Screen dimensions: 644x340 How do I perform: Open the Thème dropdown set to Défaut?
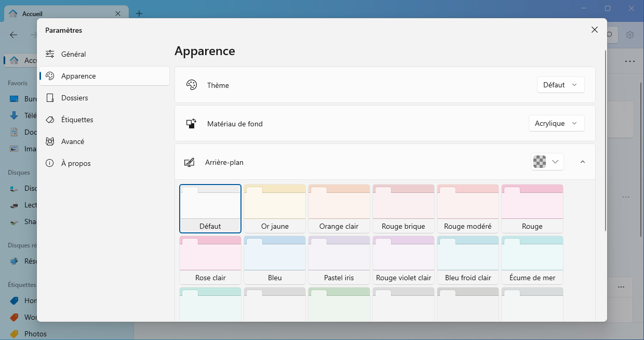pos(560,85)
